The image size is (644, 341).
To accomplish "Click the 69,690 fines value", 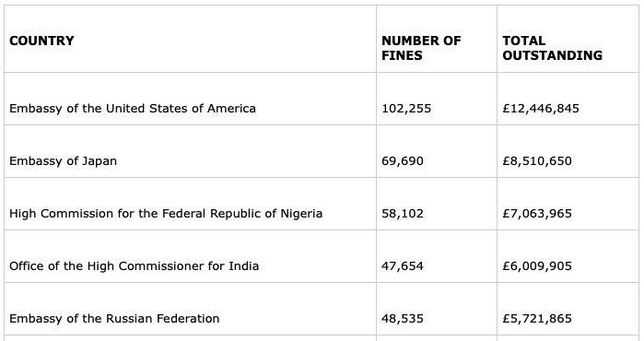I will tap(402, 161).
